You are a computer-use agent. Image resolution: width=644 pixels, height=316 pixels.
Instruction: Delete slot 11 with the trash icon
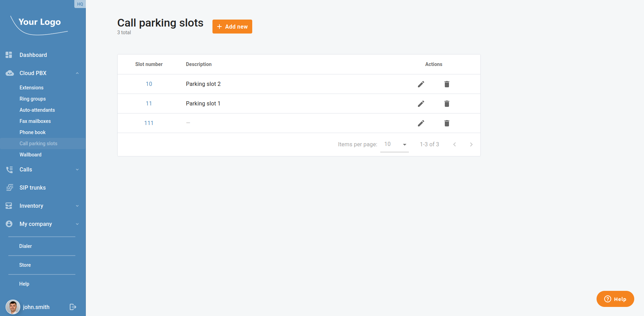click(447, 104)
